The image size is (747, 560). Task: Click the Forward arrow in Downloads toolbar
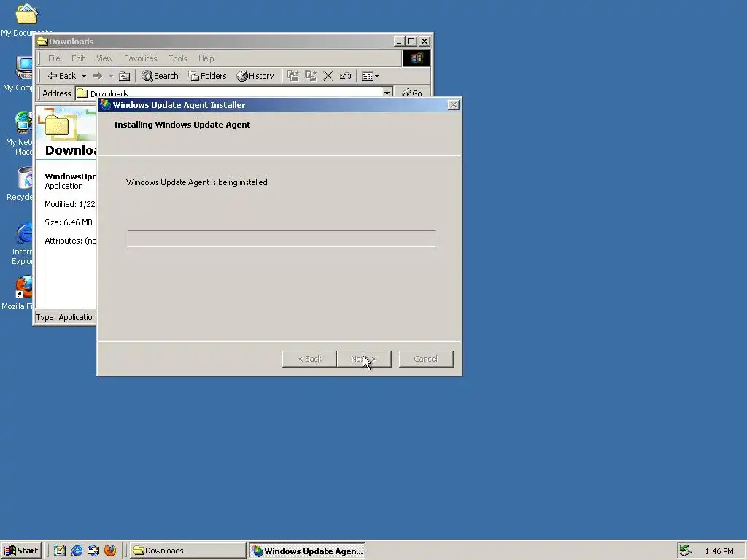pos(98,76)
